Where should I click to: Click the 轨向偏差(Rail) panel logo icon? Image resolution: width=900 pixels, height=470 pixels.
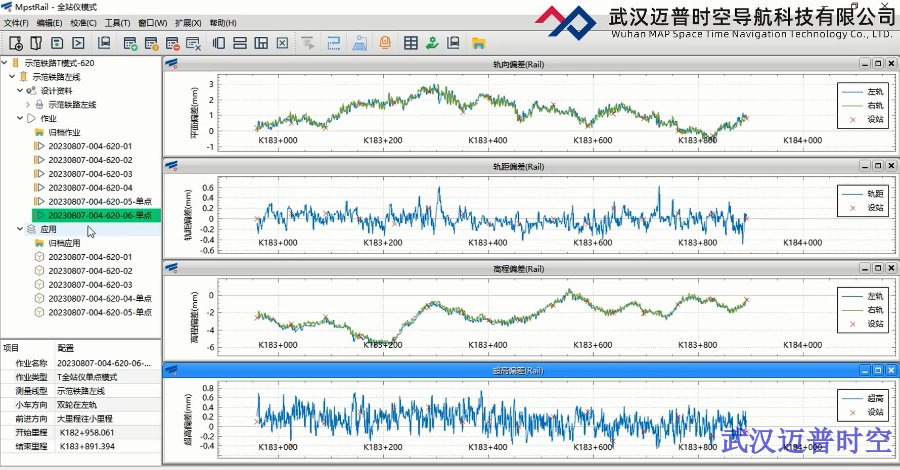point(171,64)
